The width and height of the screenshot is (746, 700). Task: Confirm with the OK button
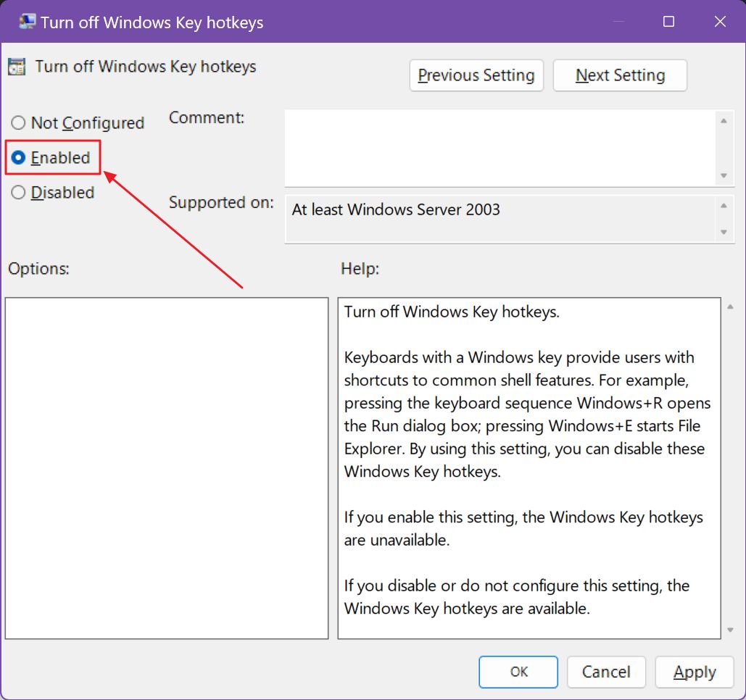[x=518, y=672]
